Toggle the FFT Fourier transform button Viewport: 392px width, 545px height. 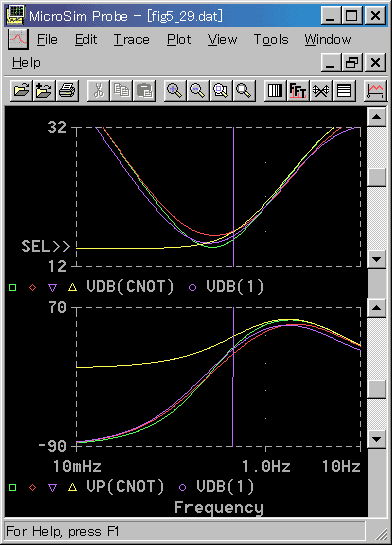pyautogui.click(x=298, y=91)
